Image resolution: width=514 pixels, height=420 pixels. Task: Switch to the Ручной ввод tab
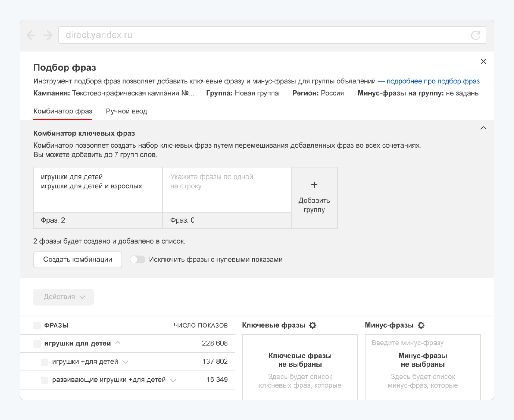click(x=126, y=111)
